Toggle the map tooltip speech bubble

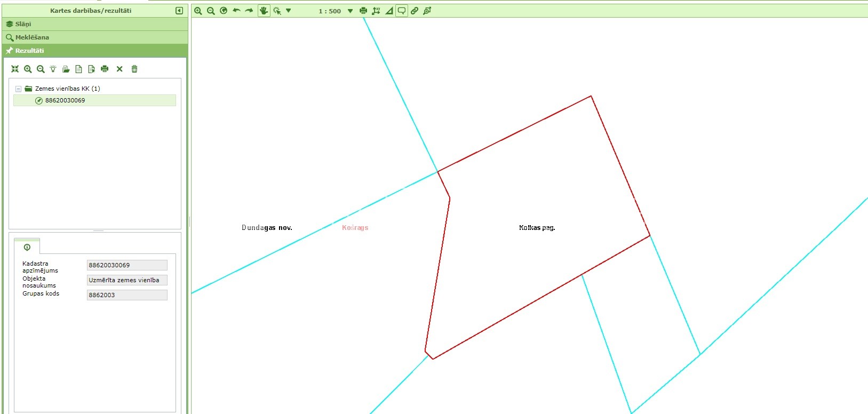[x=402, y=11]
